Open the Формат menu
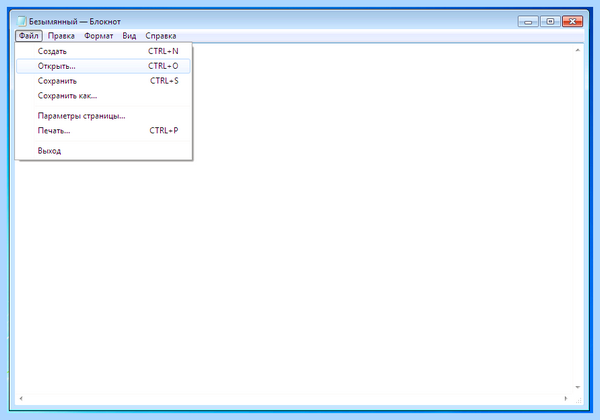The width and height of the screenshot is (600, 420). tap(98, 36)
